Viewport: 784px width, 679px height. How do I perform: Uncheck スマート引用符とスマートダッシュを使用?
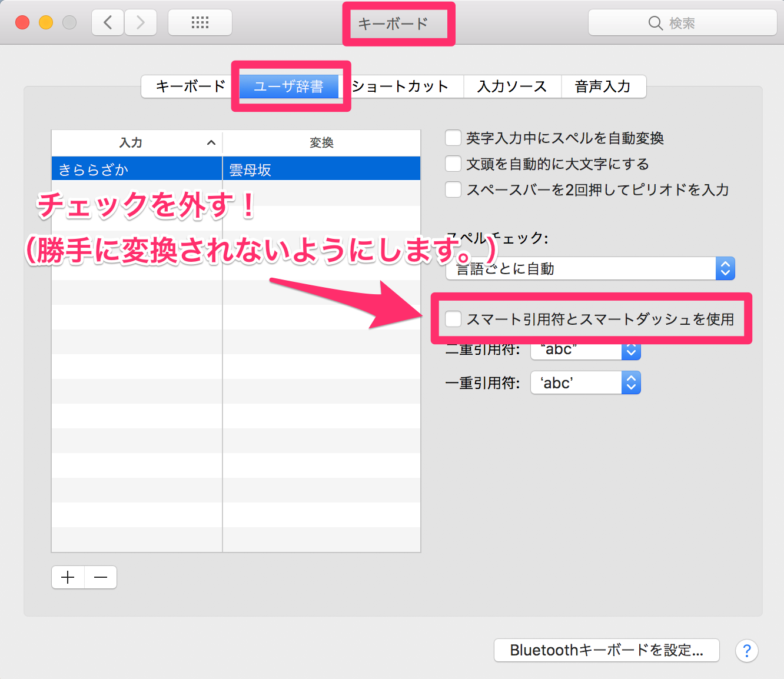(453, 319)
